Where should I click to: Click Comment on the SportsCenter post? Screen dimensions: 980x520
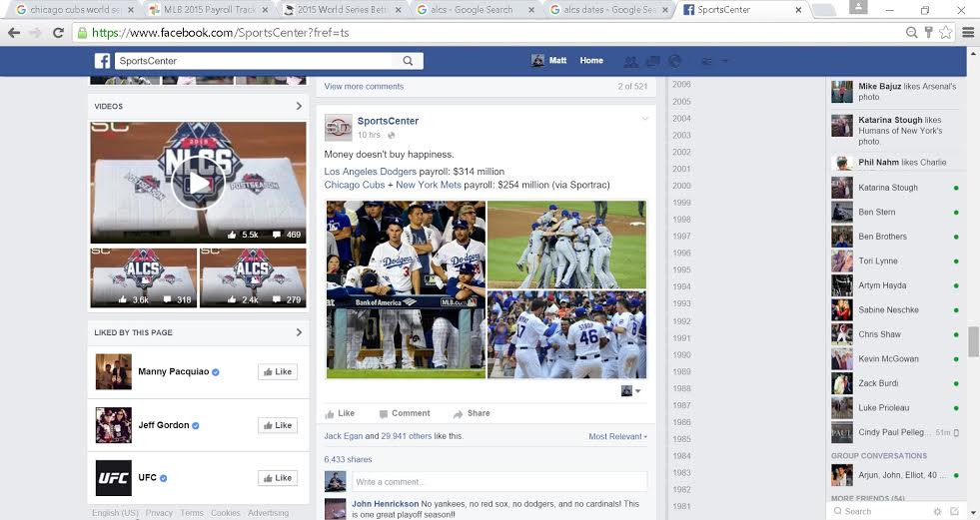click(405, 413)
